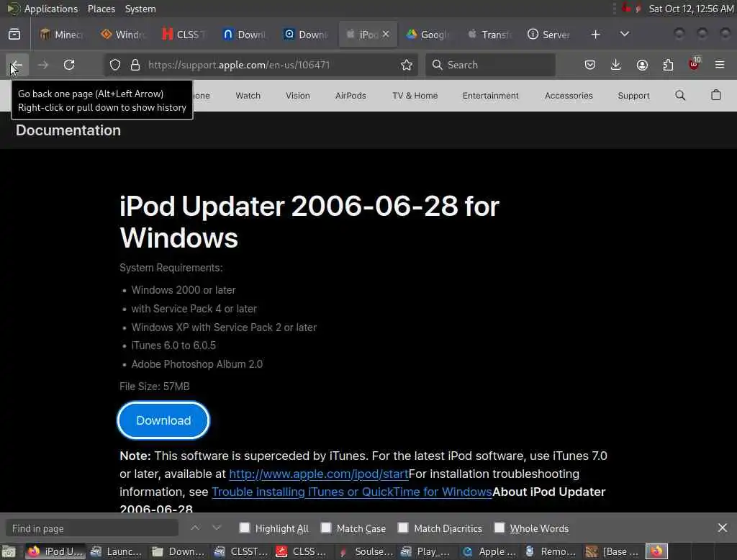Screen dimensions: 737x560
Task: Open the uBlock Origin extension icon
Action: [x=695, y=64]
